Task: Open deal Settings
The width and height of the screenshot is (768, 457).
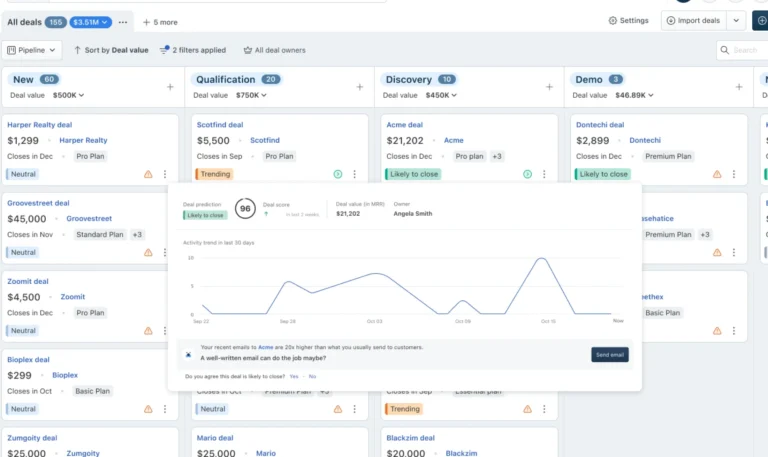Action: point(628,21)
